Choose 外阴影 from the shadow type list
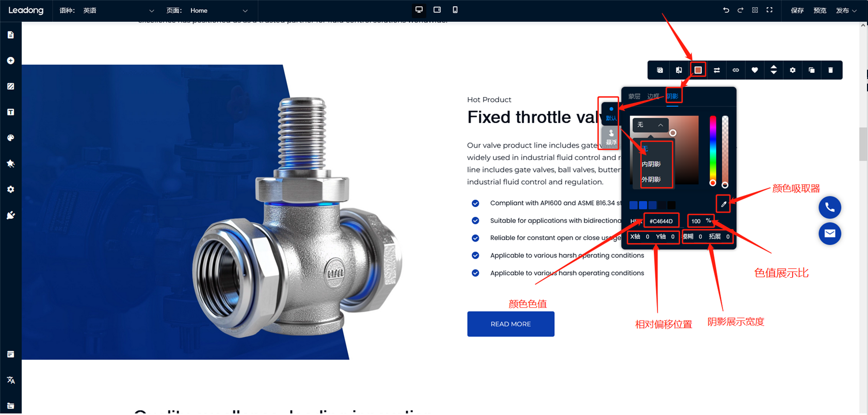This screenshot has height=415, width=868. coord(651,180)
